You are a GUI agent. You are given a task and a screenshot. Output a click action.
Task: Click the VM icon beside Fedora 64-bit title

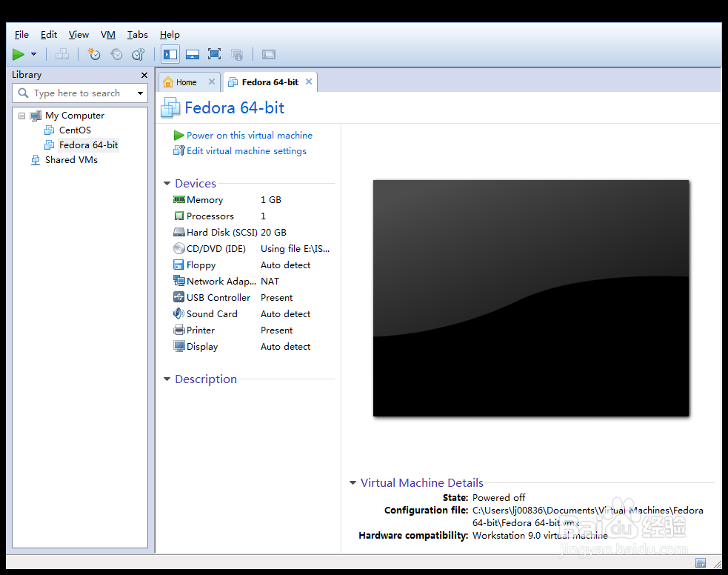tap(170, 107)
